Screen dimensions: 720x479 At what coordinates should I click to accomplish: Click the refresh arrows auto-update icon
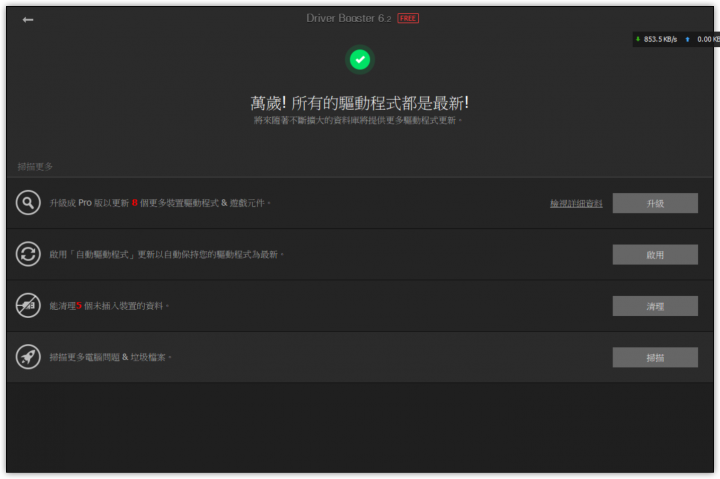(x=28, y=254)
